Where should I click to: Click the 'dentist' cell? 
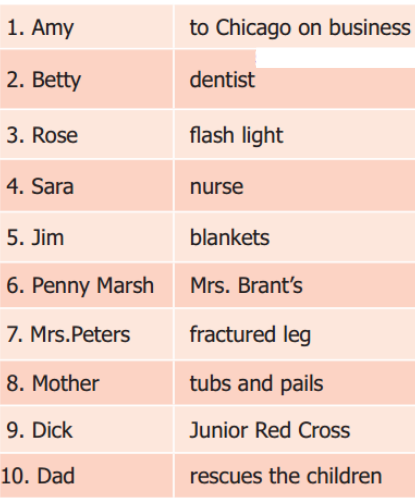pyautogui.click(x=295, y=79)
